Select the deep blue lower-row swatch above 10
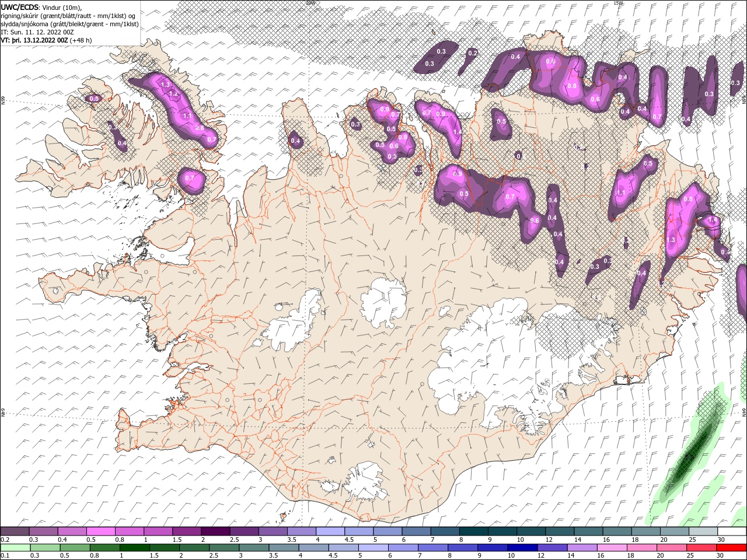Image resolution: width=747 pixels, height=560 pixels. 522,548
